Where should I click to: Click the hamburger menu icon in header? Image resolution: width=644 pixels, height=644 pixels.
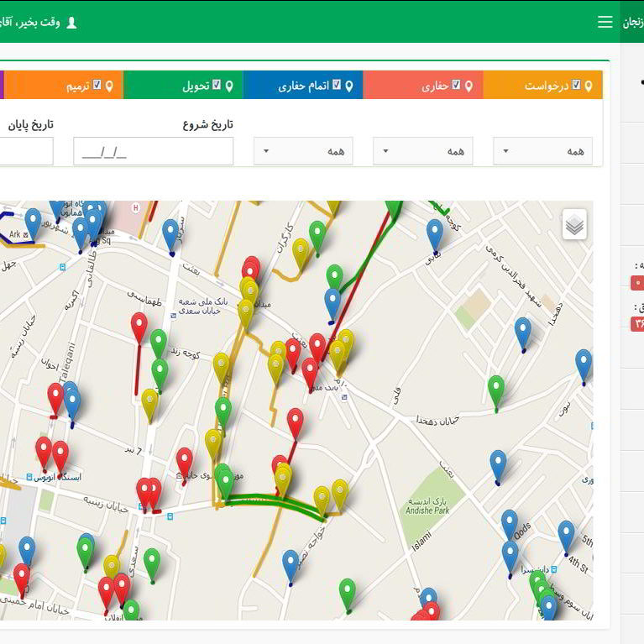coord(605,22)
